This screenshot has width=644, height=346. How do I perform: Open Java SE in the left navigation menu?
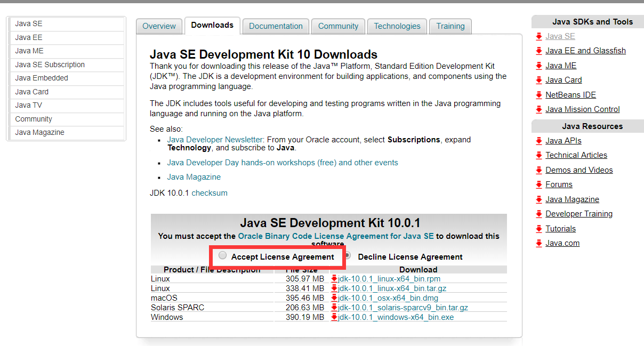tap(67, 24)
